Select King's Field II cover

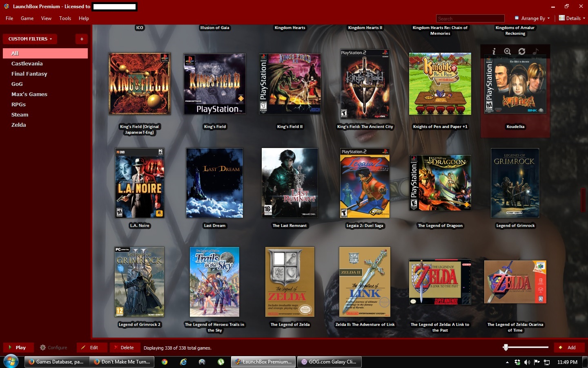pos(290,84)
